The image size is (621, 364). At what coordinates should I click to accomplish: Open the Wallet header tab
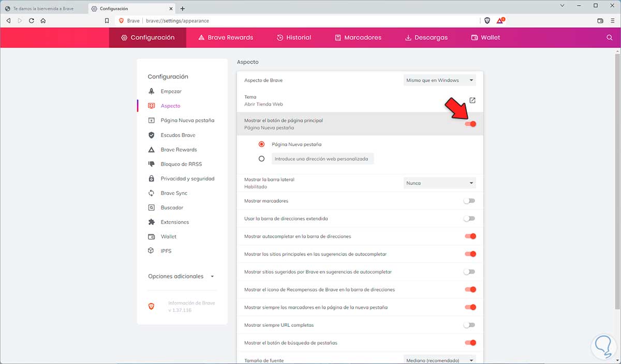click(x=485, y=38)
